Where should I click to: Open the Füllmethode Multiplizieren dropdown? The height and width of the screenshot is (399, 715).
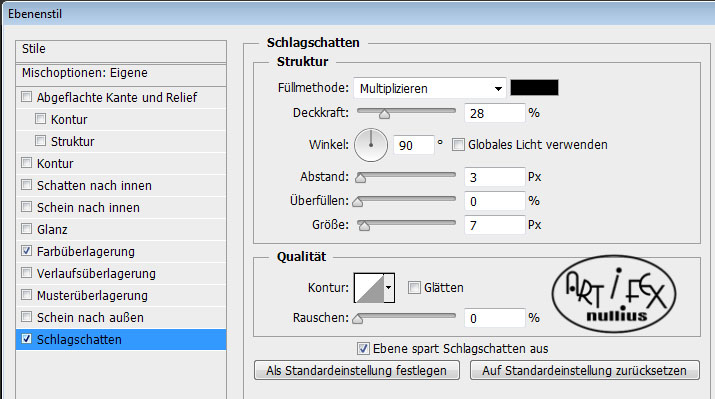coord(430,88)
